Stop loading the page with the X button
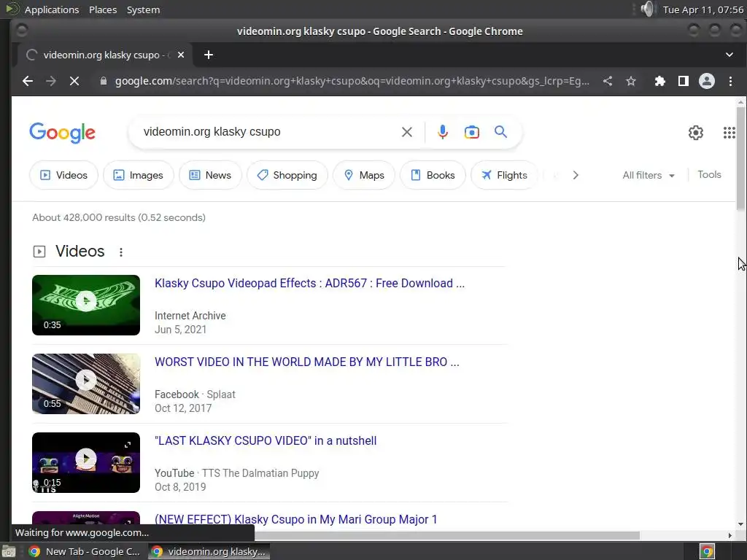The image size is (747, 560). pyautogui.click(x=74, y=82)
